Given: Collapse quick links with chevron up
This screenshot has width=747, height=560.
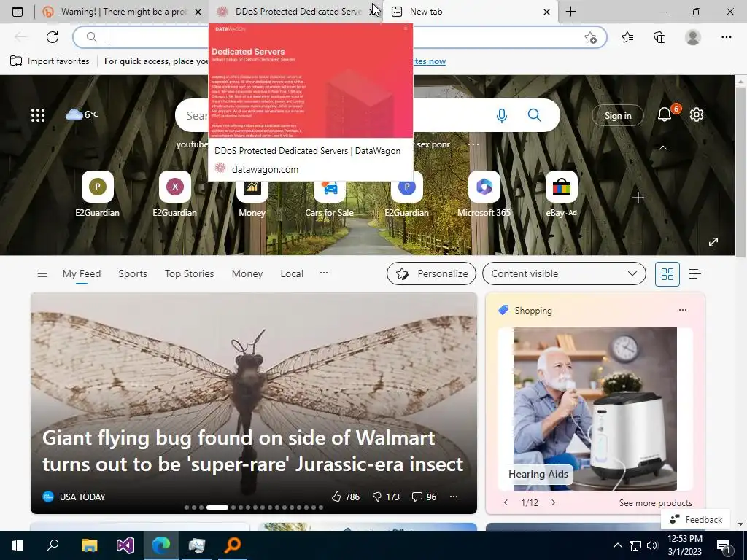Looking at the screenshot, I should tap(662, 148).
